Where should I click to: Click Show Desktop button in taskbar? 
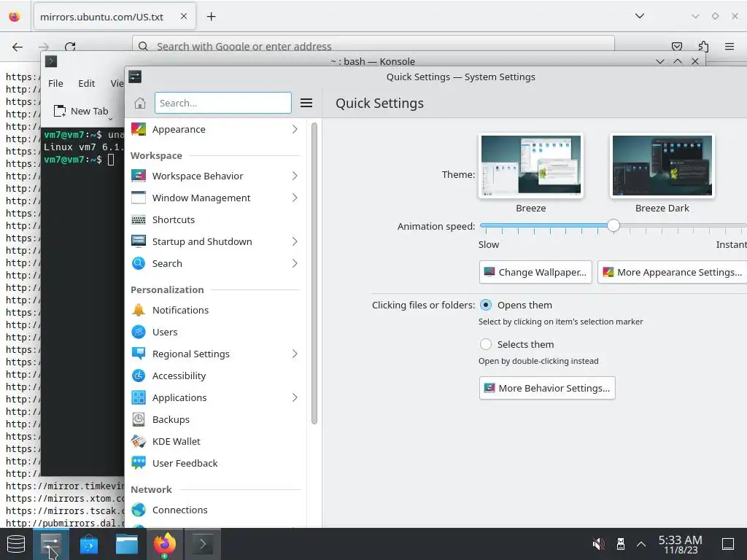(728, 544)
